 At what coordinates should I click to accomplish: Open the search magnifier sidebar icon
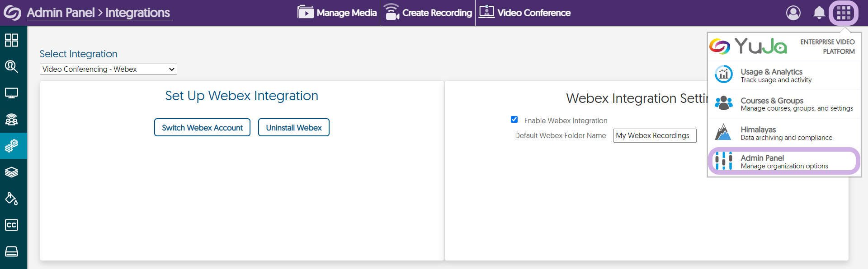[11, 67]
